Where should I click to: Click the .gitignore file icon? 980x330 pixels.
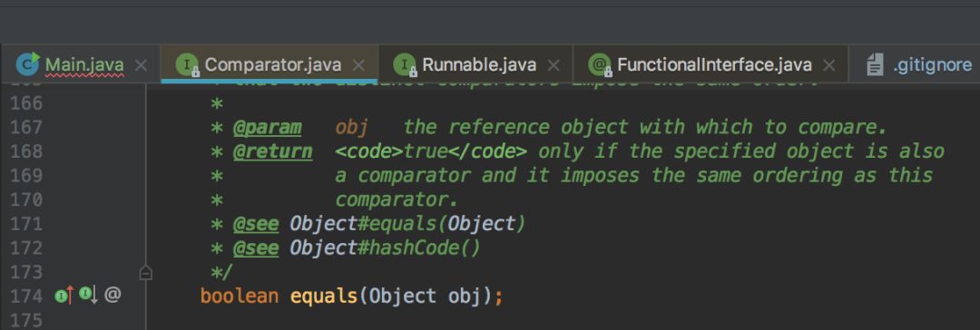coord(876,64)
